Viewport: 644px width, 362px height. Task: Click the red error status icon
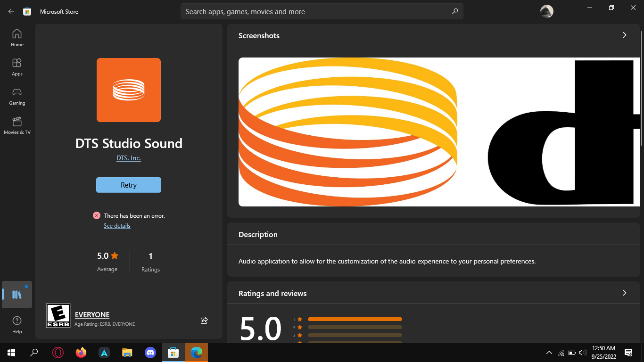[x=97, y=215]
